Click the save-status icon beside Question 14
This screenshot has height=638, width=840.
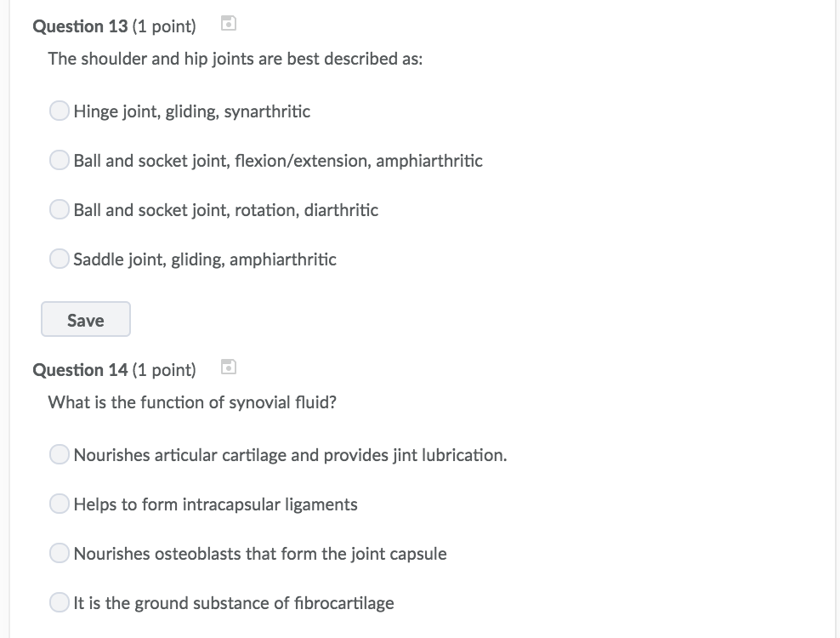[x=229, y=367]
